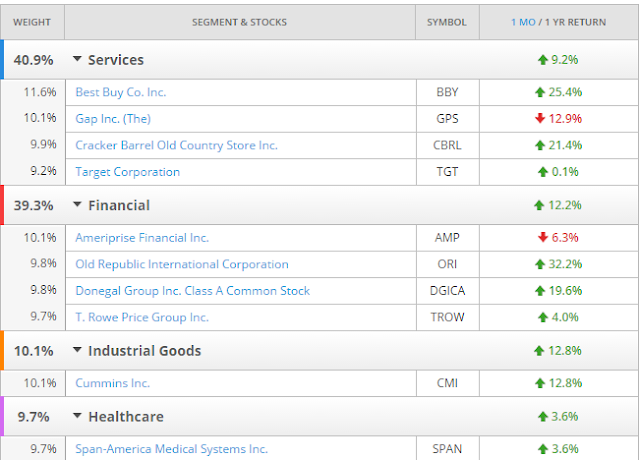640x460 pixels.
Task: Open Cracker Barrel Old Country Store link
Action: [176, 145]
